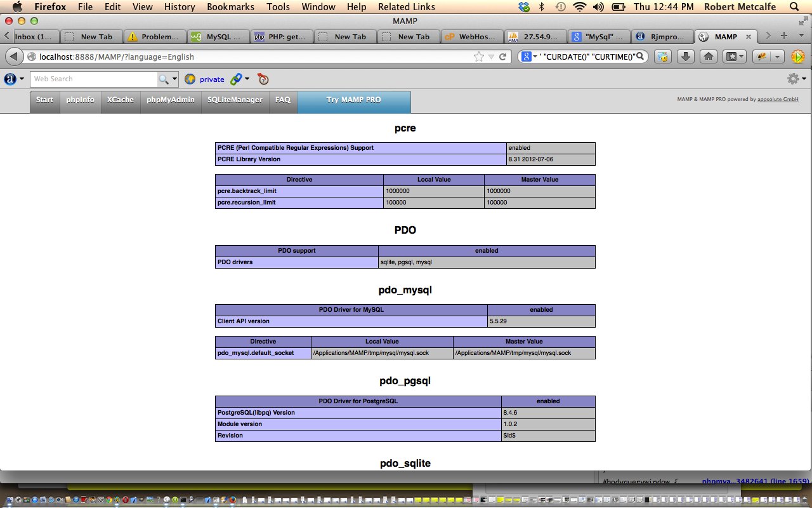Reload the page with the refresh icon

pyautogui.click(x=503, y=57)
